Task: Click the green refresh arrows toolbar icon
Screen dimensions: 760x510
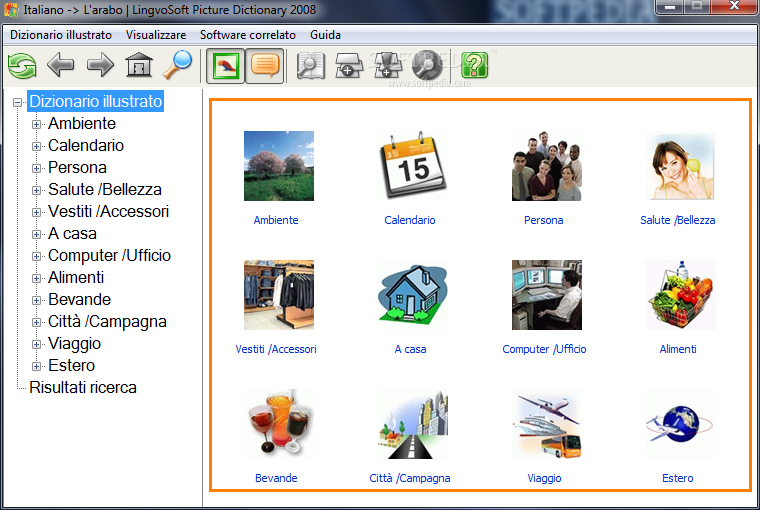Action: click(22, 65)
